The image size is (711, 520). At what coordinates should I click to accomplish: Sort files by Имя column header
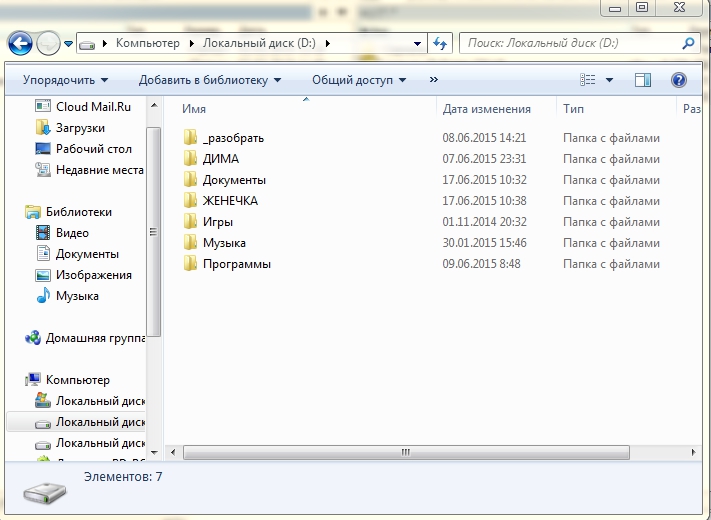click(195, 109)
